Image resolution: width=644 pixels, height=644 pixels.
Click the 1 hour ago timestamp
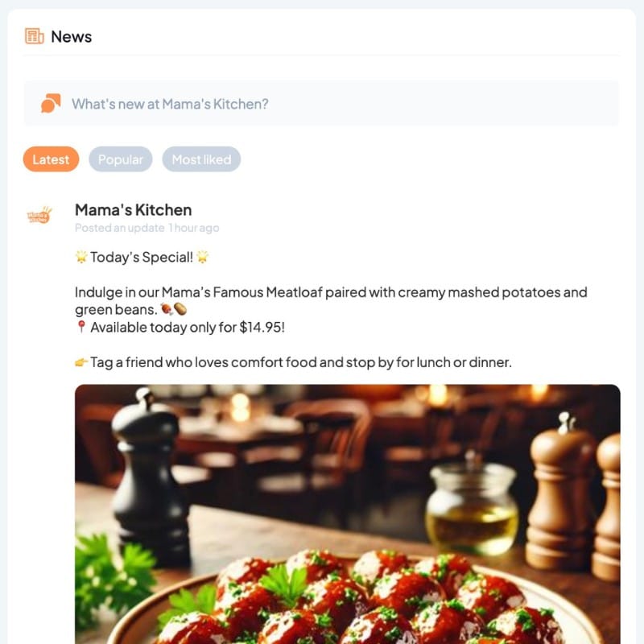pos(194,228)
